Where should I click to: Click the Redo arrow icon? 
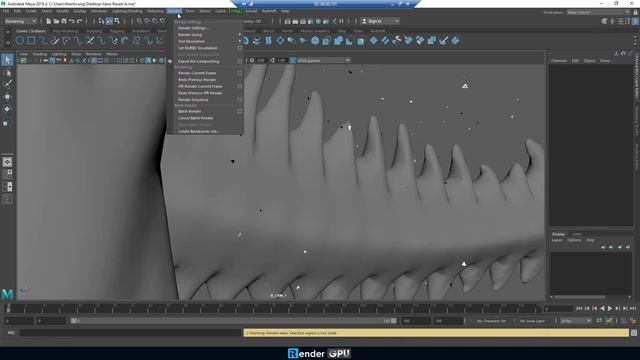(x=80, y=21)
